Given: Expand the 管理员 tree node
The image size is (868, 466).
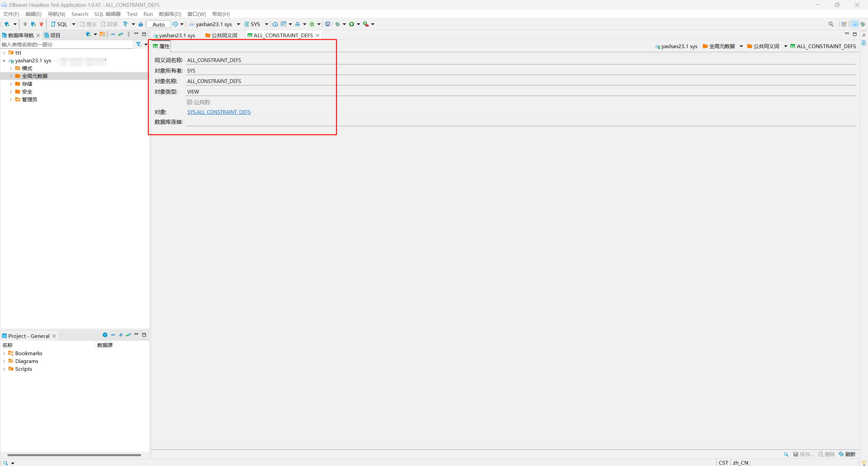Looking at the screenshot, I should click(x=11, y=99).
